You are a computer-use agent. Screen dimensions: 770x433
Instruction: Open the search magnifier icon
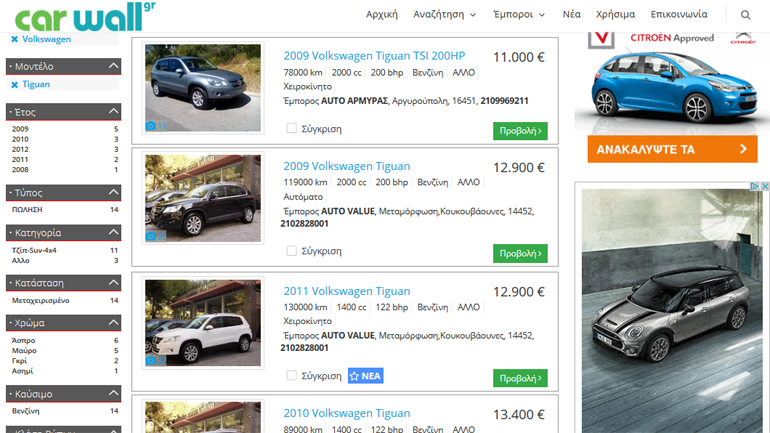point(745,15)
